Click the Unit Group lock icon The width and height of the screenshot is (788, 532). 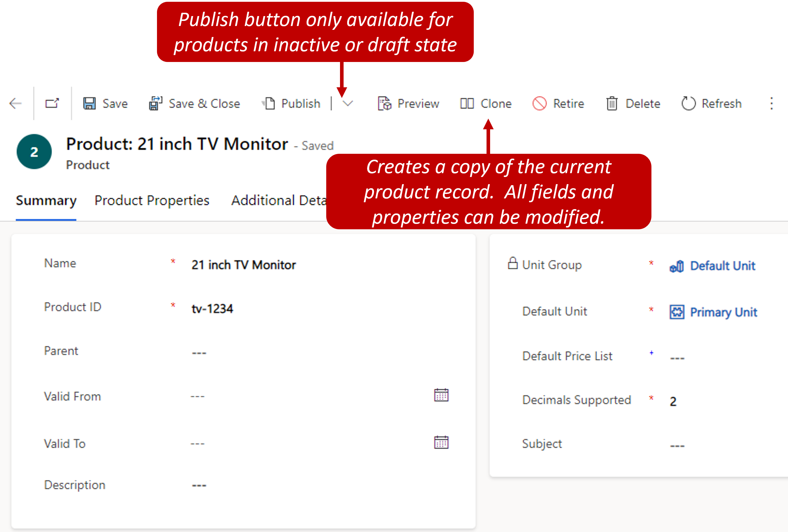click(x=512, y=263)
